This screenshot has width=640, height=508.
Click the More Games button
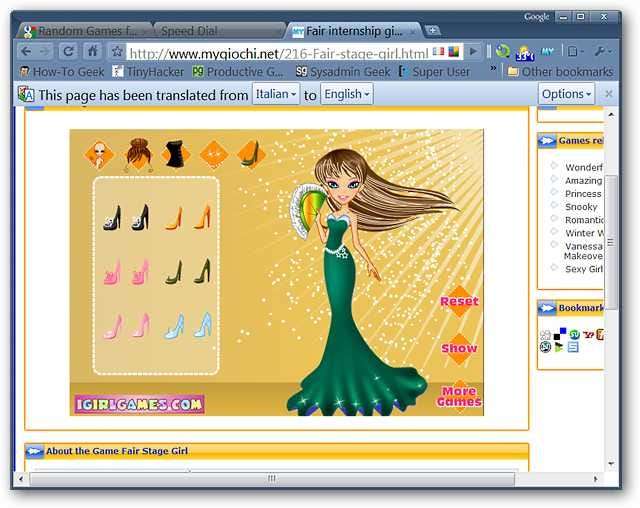460,396
